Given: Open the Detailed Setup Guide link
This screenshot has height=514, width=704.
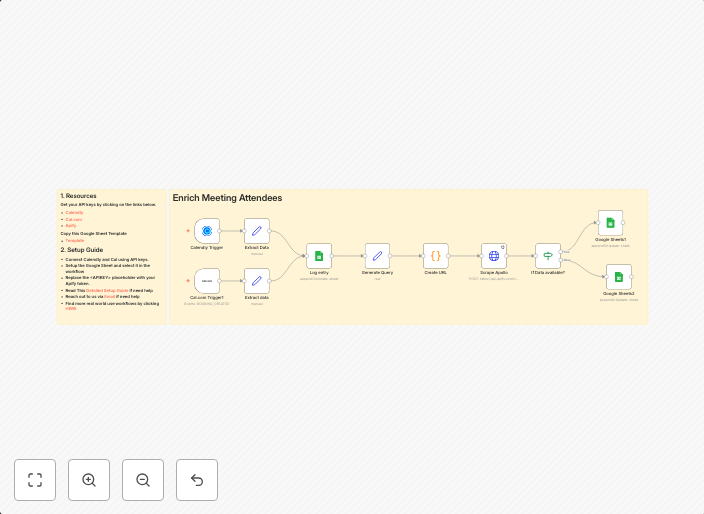Looking at the screenshot, I should [107, 291].
